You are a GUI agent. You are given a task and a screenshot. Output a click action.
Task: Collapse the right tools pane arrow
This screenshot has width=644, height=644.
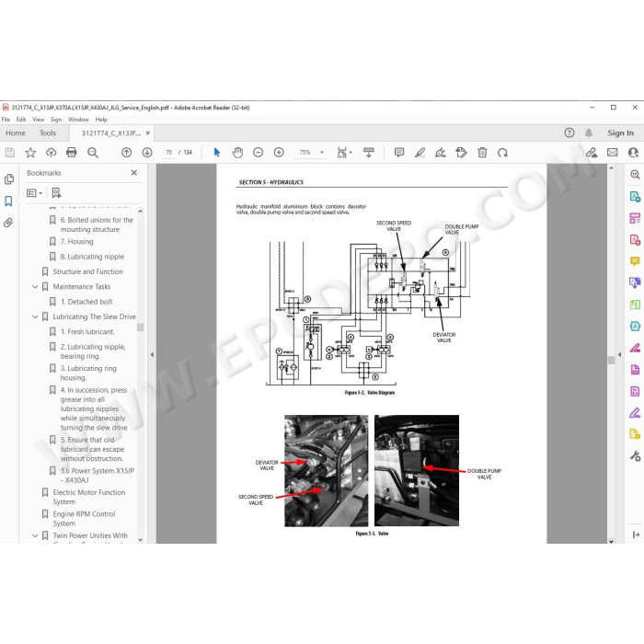pyautogui.click(x=619, y=354)
